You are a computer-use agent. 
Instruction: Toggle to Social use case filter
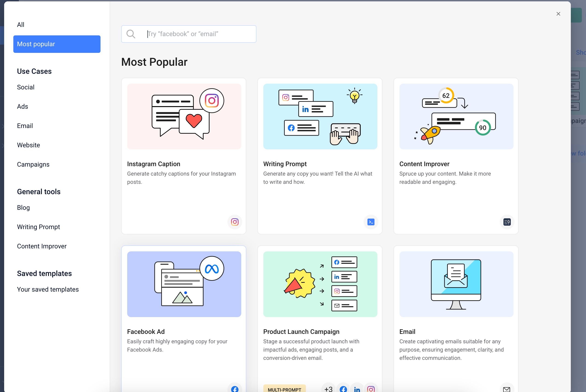pos(25,87)
